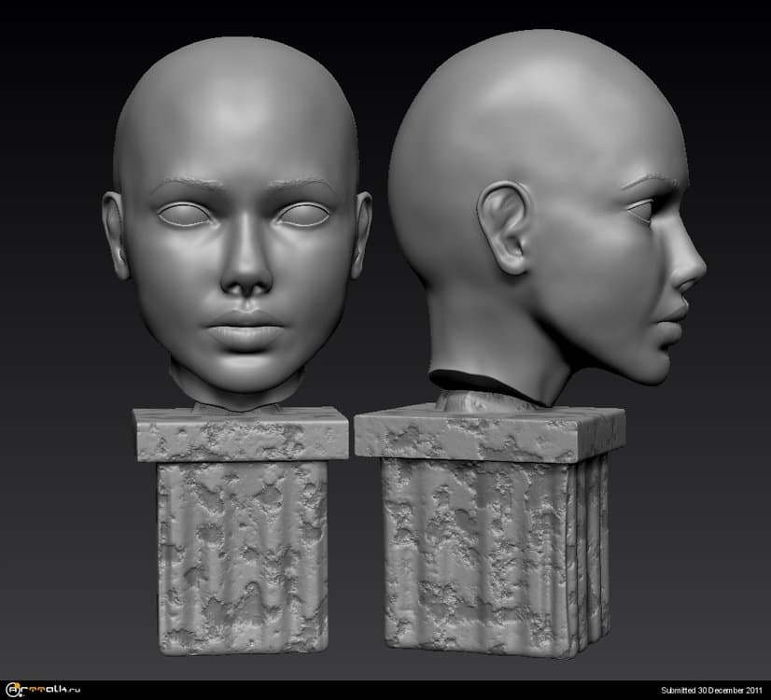Click the forehead of the front-view head
771x700 pixels.
coord(238,131)
